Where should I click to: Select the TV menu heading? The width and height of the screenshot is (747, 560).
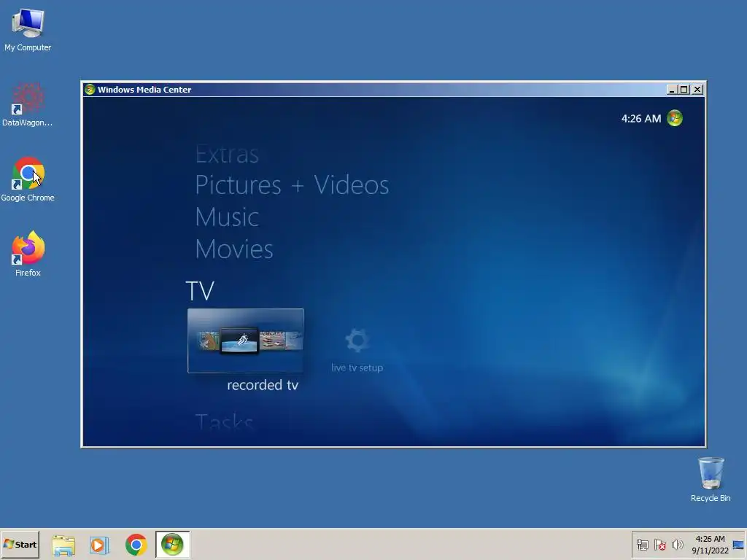200,290
